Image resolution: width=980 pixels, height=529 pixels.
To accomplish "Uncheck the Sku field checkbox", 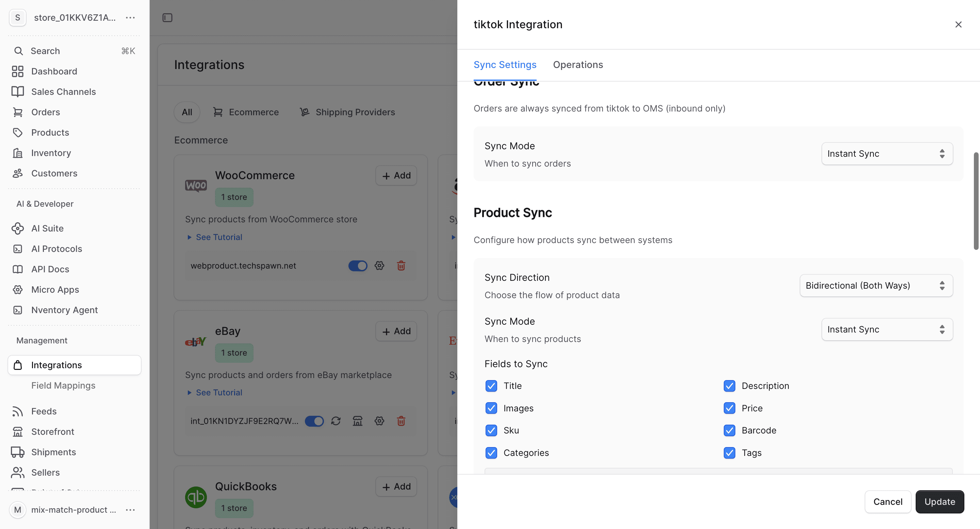I will point(491,430).
